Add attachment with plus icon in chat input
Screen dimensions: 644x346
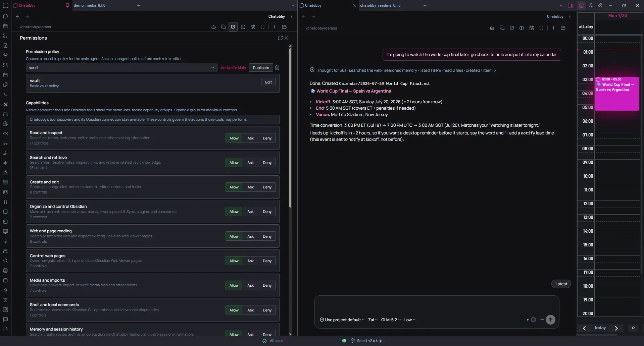542,320
